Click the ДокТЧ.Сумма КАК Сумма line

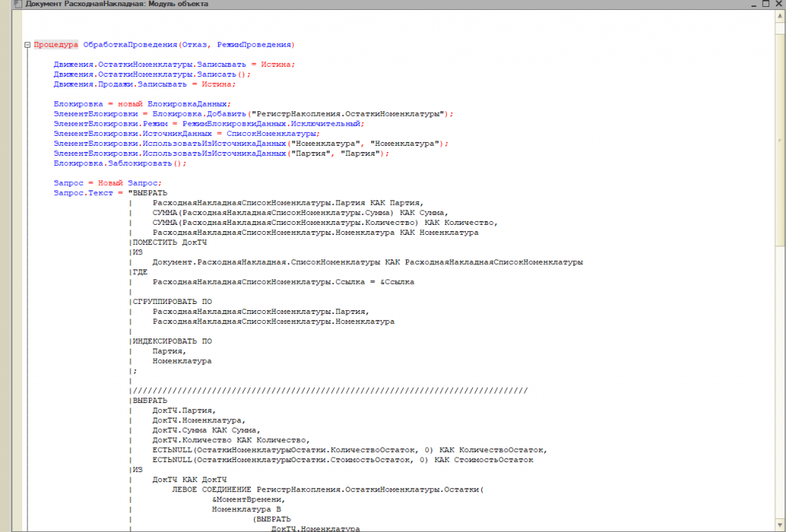[206, 430]
